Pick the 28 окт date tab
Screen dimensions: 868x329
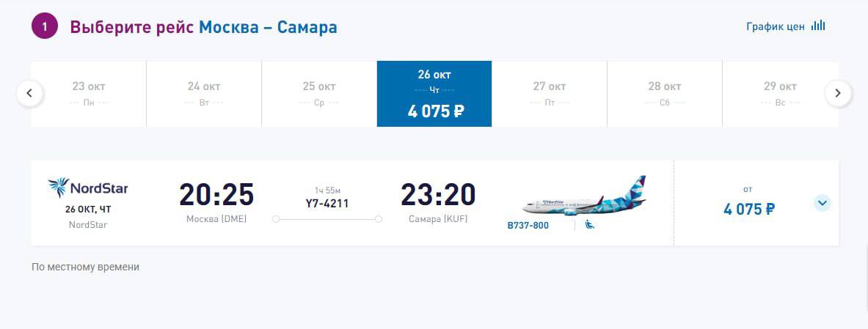click(665, 93)
